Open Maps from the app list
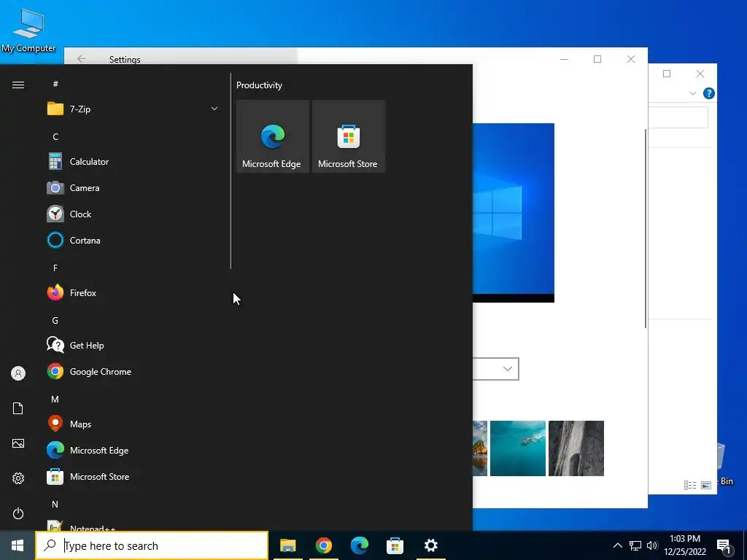 (x=133, y=424)
